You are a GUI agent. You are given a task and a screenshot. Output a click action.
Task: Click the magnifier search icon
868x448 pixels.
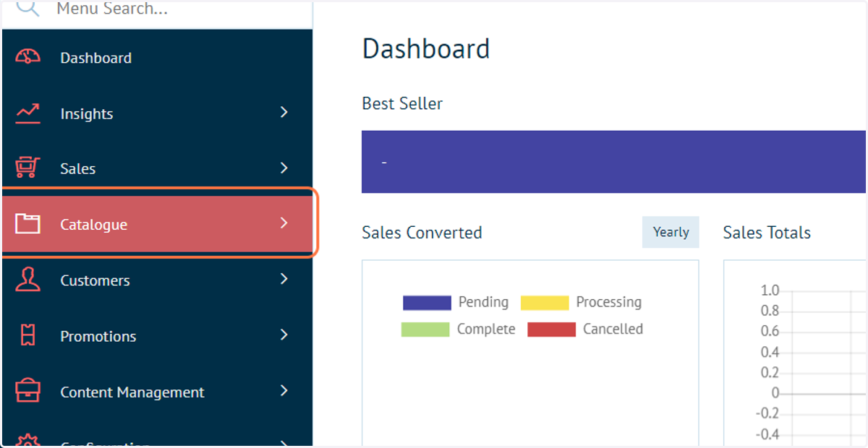(x=27, y=8)
